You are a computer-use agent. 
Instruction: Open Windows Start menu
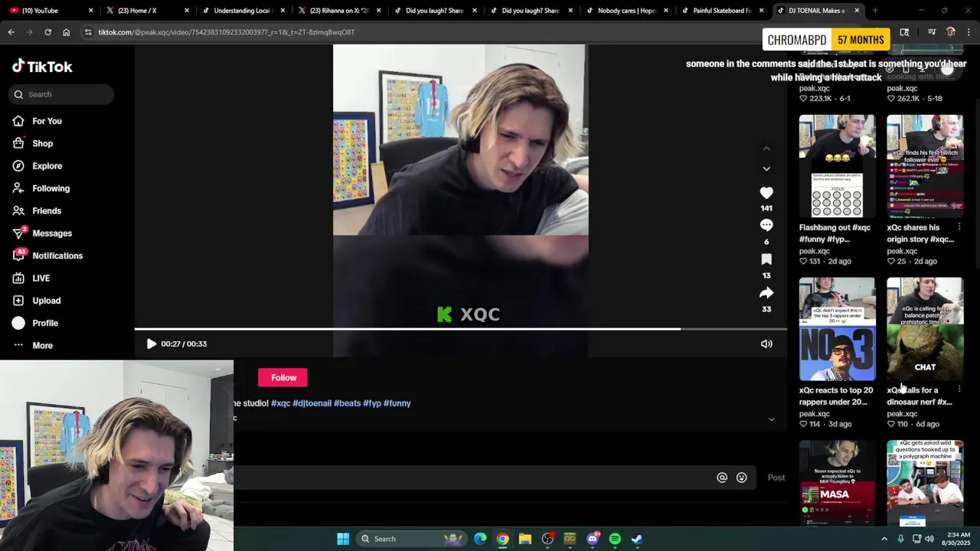(343, 539)
